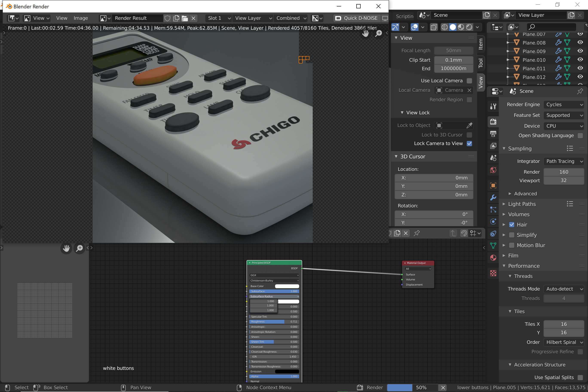Switch to the Item sidebar tab

pyautogui.click(x=481, y=44)
